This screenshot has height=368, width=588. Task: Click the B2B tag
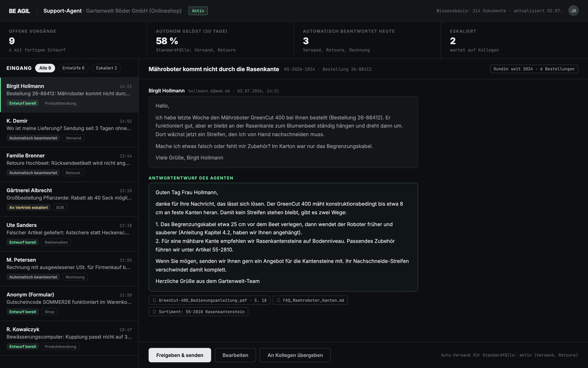(x=60, y=208)
